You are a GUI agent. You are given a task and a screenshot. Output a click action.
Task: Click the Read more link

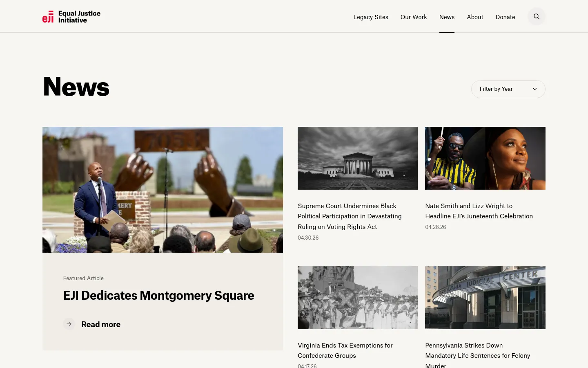101,324
